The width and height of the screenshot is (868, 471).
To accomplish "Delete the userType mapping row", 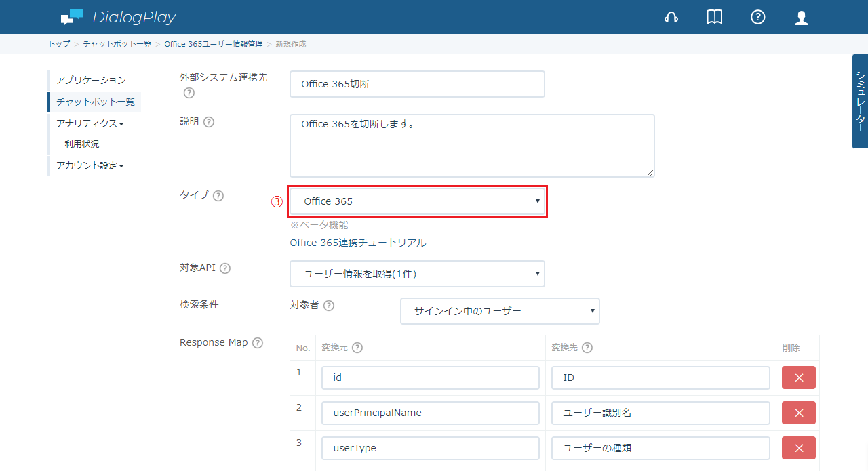I will click(799, 448).
